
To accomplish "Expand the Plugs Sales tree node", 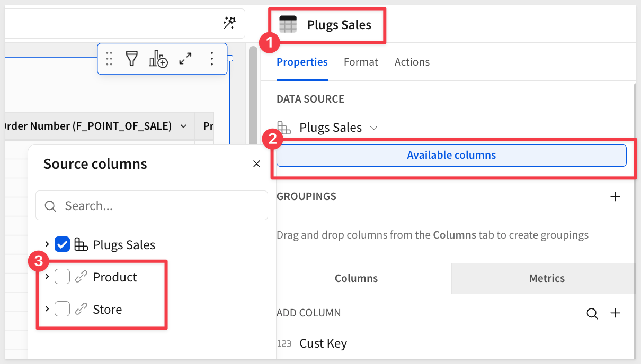I will (x=47, y=244).
